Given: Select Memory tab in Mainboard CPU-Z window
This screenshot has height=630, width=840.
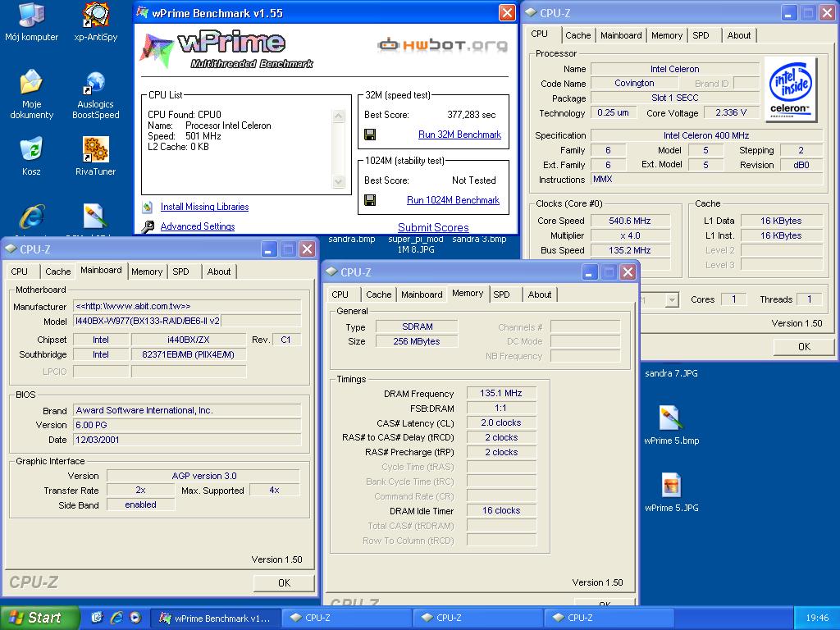Looking at the screenshot, I should 147,272.
